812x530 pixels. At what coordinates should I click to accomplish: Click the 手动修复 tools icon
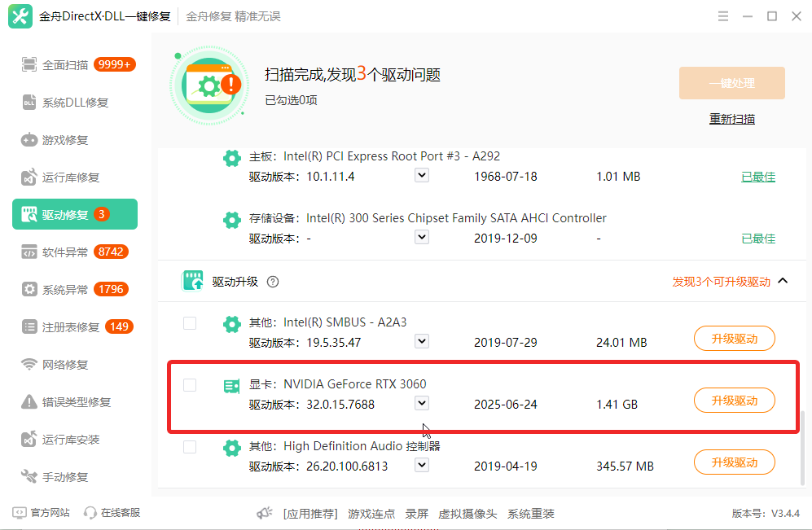click(x=29, y=477)
